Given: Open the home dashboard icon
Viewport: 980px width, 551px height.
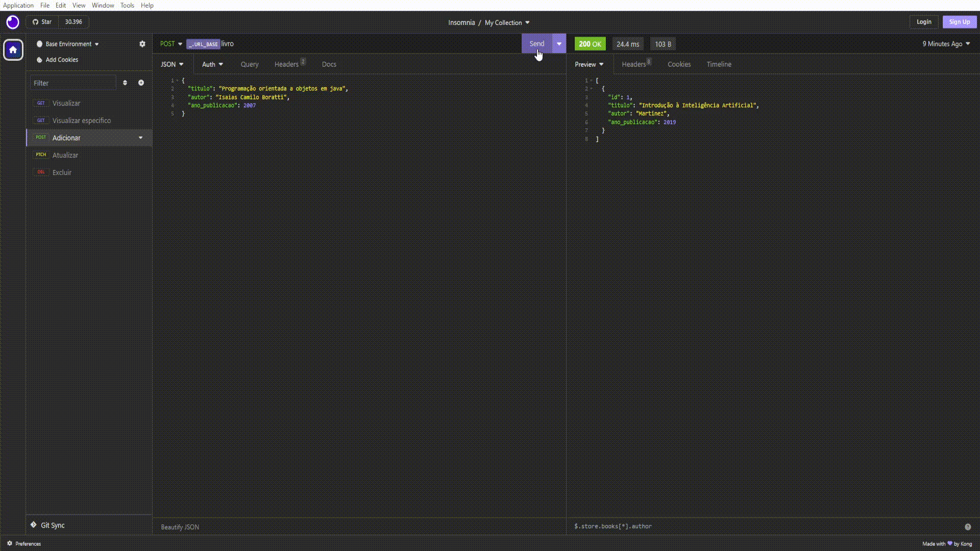Looking at the screenshot, I should pyautogui.click(x=13, y=50).
